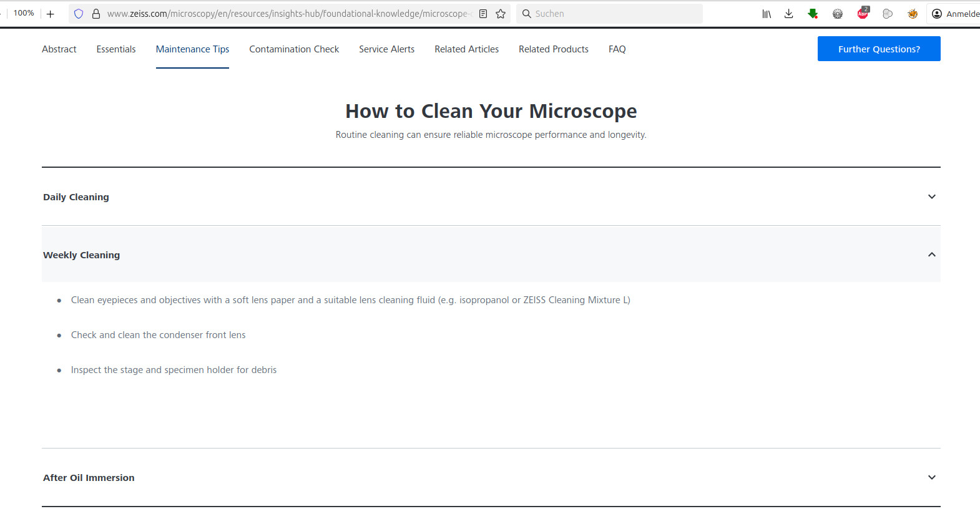This screenshot has height=529, width=980.
Task: Open the downloads arrow icon
Action: [x=789, y=14]
